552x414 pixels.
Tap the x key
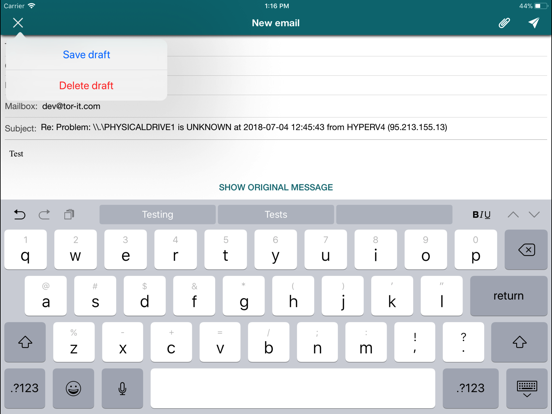pos(123,342)
